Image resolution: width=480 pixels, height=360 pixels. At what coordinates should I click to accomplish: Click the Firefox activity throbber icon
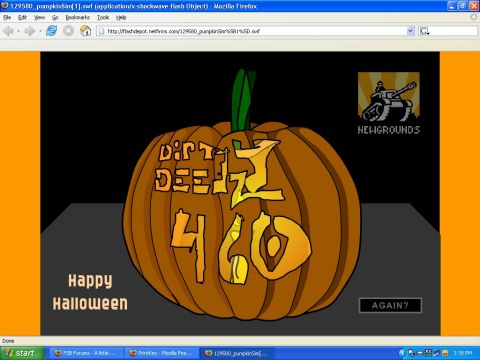[x=474, y=17]
